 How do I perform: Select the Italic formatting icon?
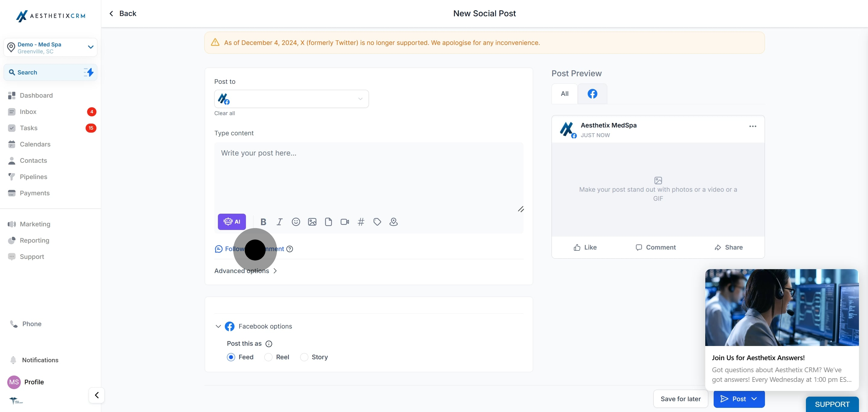[x=279, y=222]
